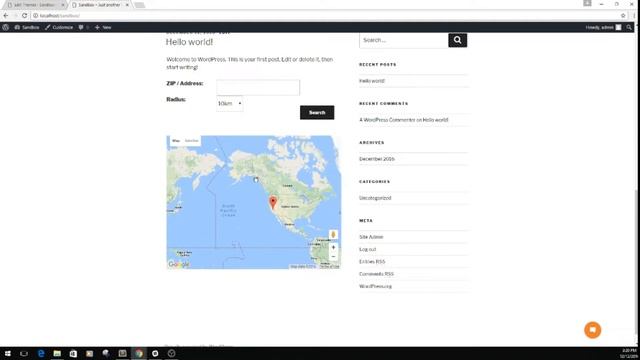Open the December archive link
This screenshot has height=360, width=640.
(x=377, y=159)
